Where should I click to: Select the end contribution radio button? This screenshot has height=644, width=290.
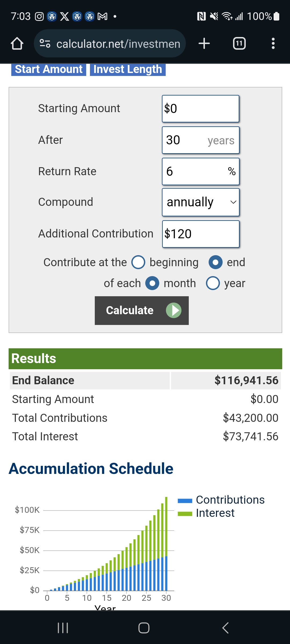click(x=215, y=262)
